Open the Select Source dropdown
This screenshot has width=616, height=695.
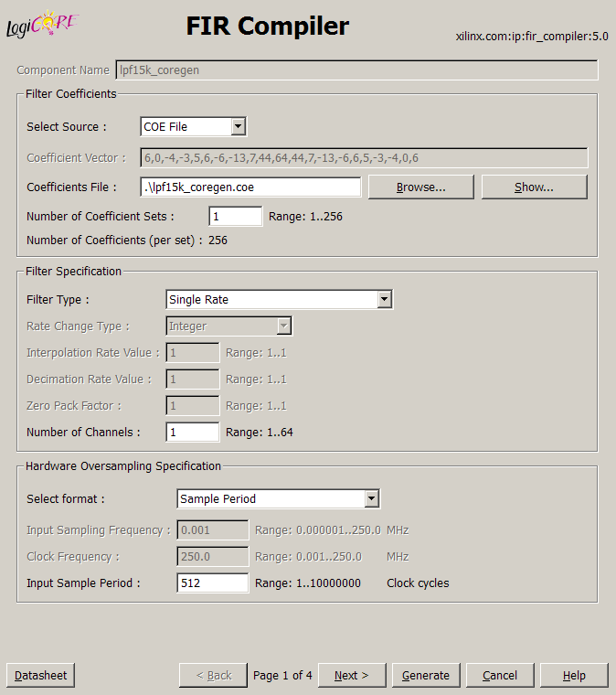193,127
